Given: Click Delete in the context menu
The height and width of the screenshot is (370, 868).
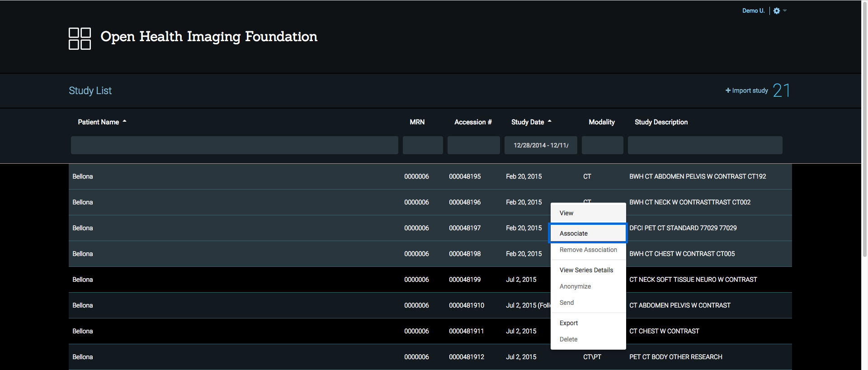Looking at the screenshot, I should [568, 339].
